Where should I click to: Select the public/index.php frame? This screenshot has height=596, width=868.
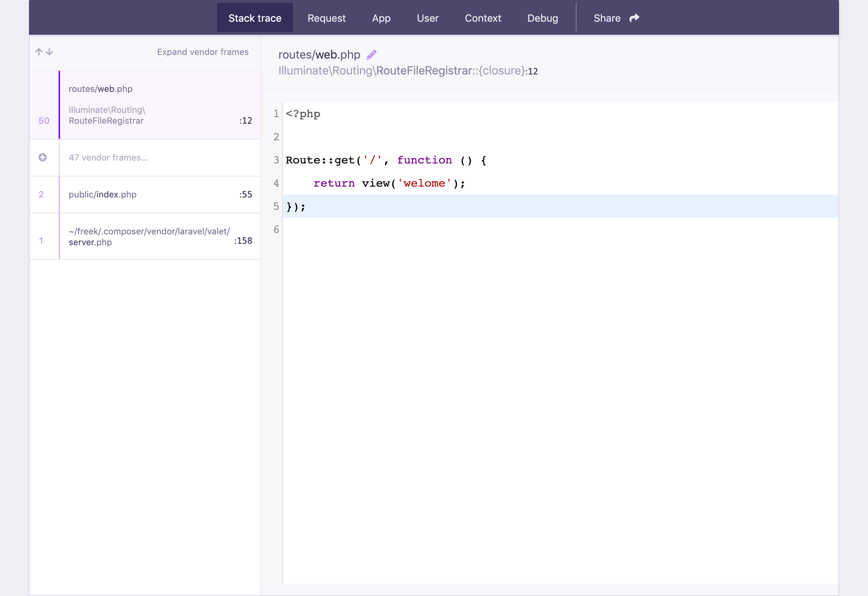tap(149, 195)
